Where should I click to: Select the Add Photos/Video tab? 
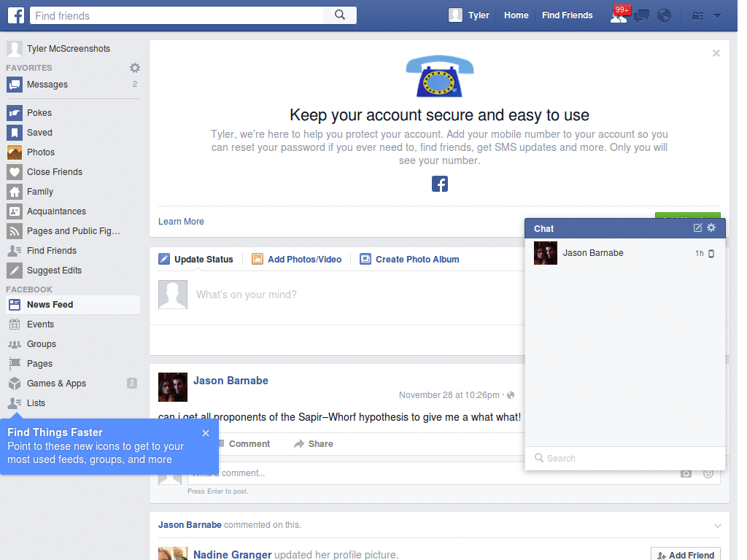coord(297,260)
